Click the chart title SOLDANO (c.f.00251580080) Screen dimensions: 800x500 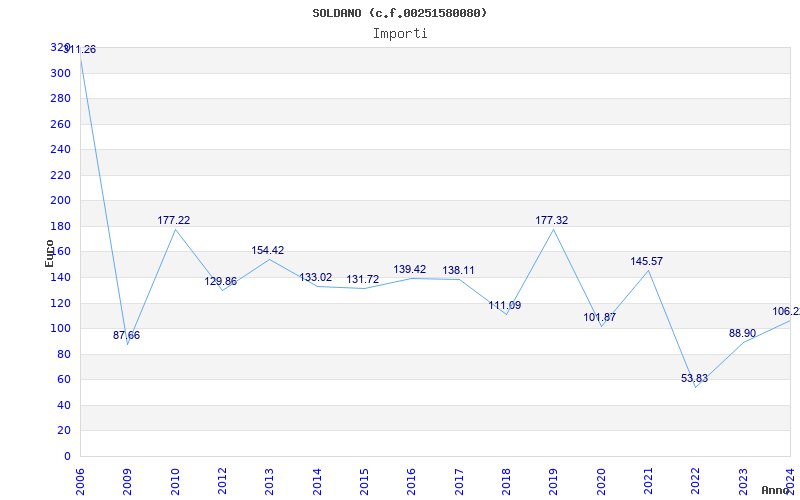(399, 13)
